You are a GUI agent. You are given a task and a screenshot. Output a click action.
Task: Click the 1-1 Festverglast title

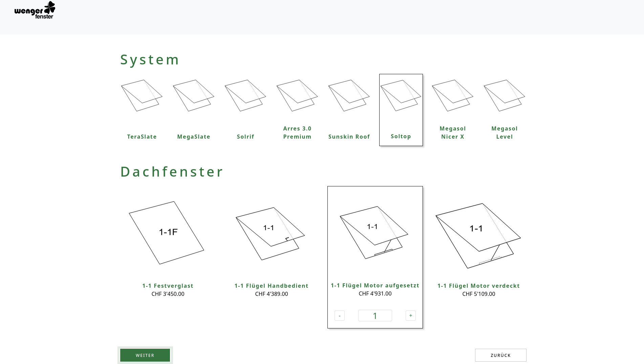(168, 286)
